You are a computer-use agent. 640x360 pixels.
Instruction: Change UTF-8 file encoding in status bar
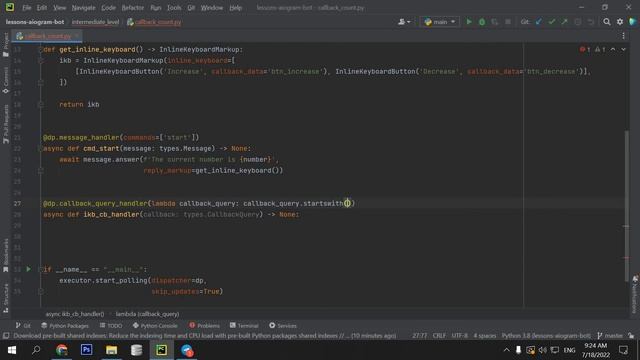point(460,336)
